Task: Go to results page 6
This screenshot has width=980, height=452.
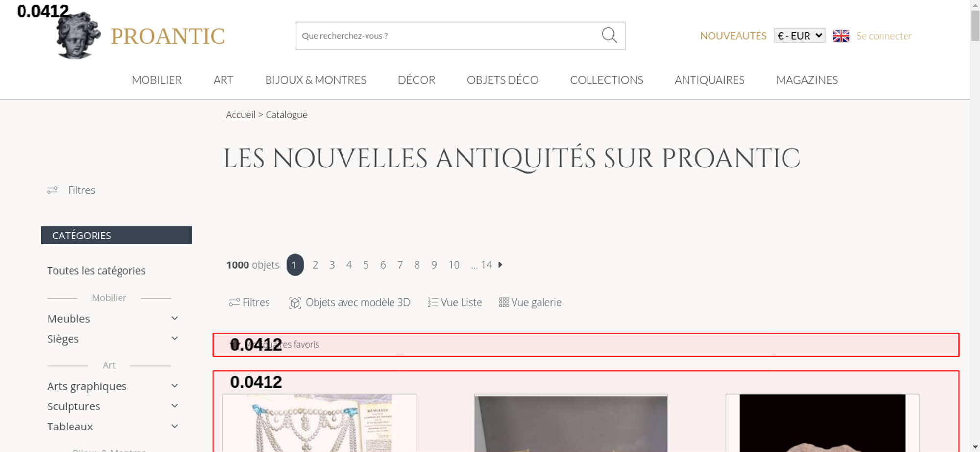Action: pyautogui.click(x=383, y=265)
